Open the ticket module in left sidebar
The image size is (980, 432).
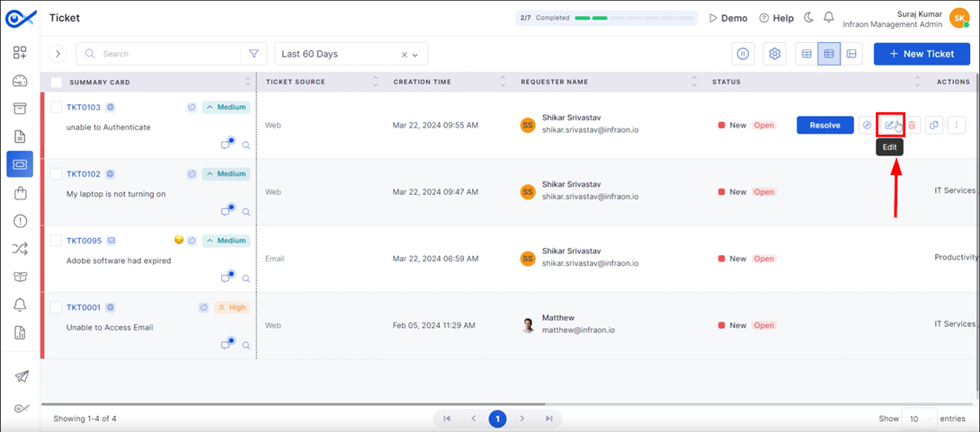click(x=20, y=164)
